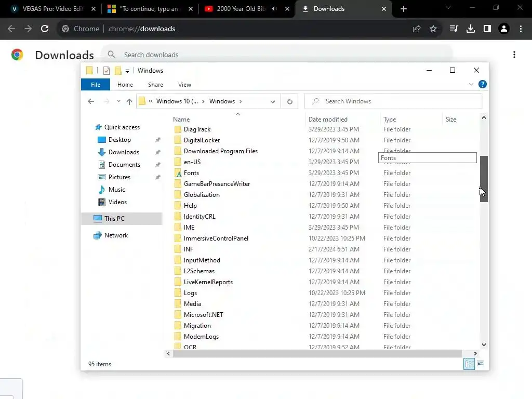Select the Downloaded Program Files folder

click(x=220, y=151)
